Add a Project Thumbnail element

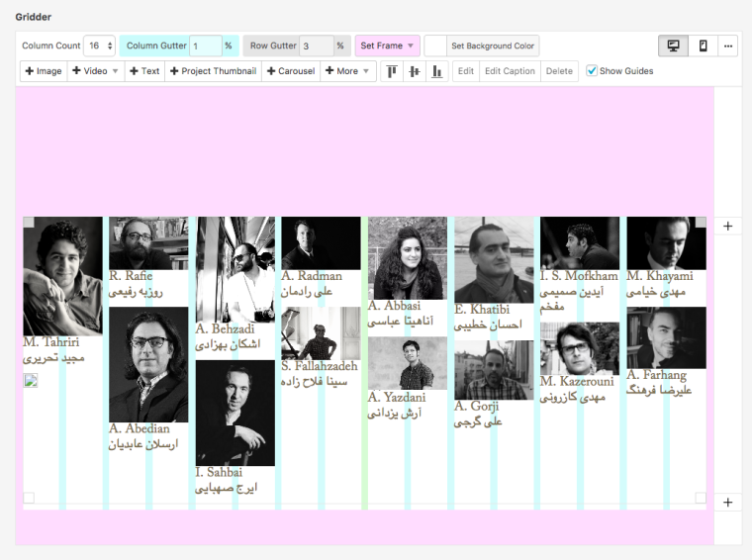(x=214, y=71)
